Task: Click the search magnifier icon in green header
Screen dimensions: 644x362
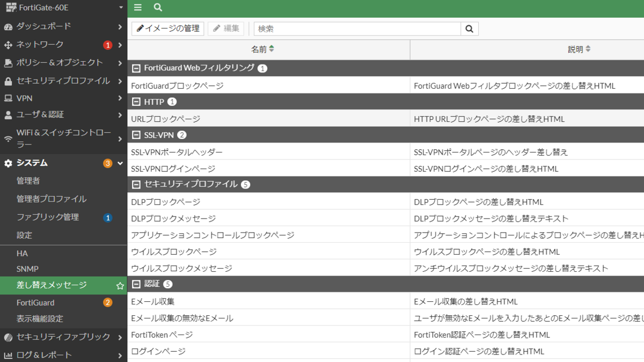Action: point(158,8)
